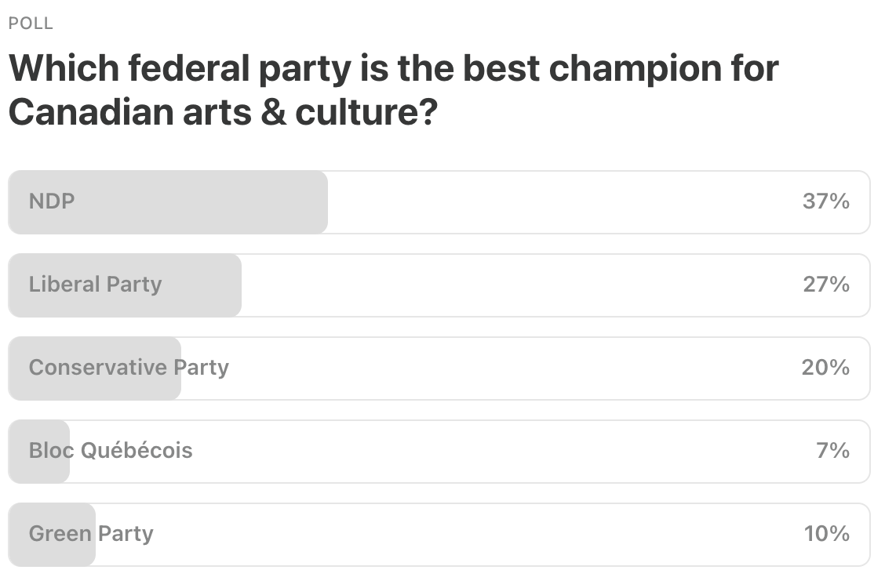Click the empty area of the Liberal Party row
885x588 pixels.
point(522,285)
